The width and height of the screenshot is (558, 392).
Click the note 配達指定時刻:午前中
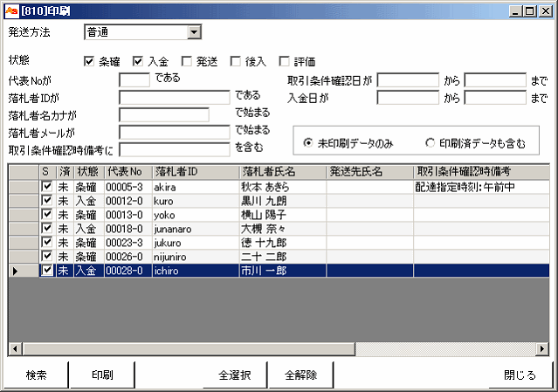tap(465, 187)
